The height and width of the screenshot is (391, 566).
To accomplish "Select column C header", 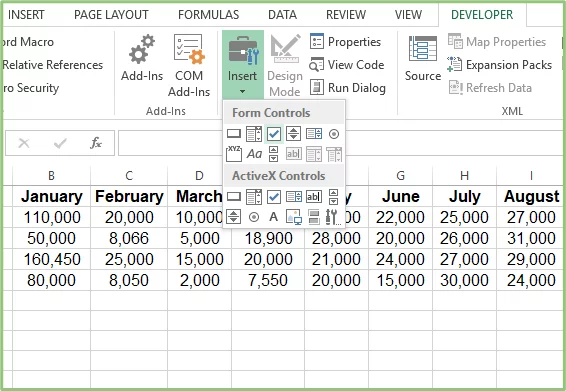I will click(129, 176).
